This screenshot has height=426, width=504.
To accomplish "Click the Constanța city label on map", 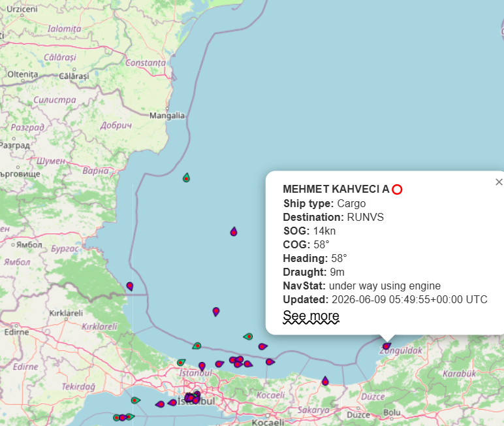I will tap(146, 63).
